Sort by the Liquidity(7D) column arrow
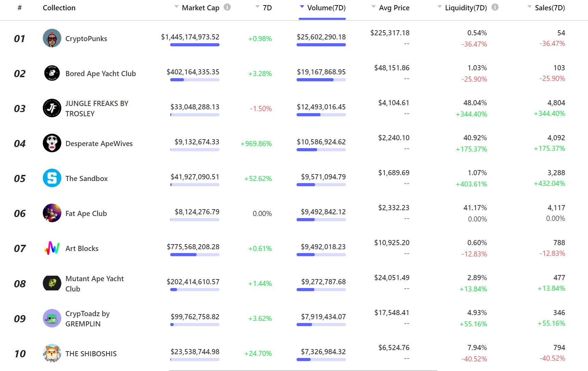The height and width of the screenshot is (371, 588). point(440,7)
